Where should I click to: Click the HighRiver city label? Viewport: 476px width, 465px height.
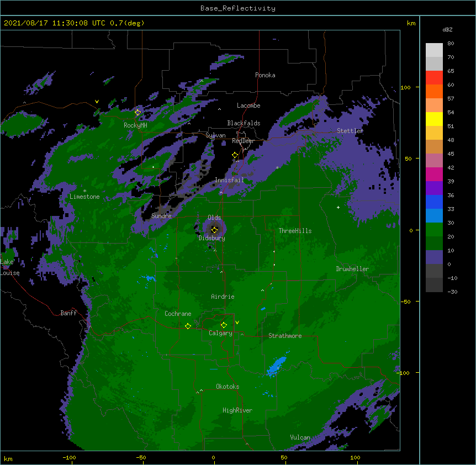pyautogui.click(x=237, y=410)
